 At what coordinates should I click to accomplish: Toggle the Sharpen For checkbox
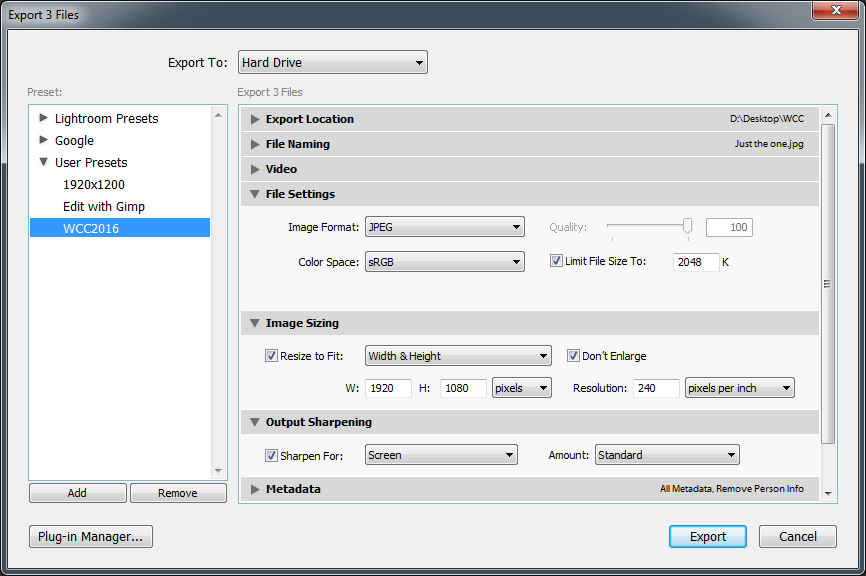pyautogui.click(x=271, y=454)
